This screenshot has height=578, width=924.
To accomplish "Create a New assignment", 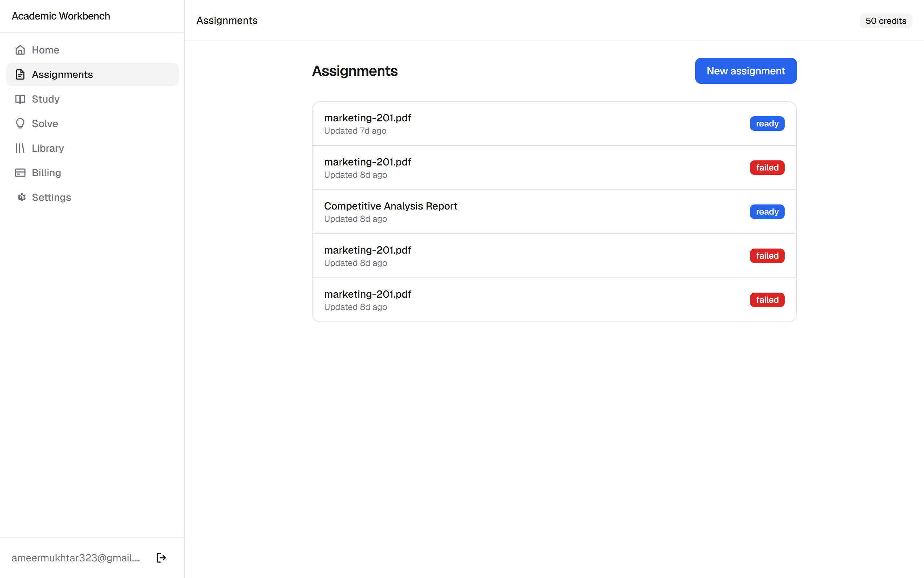I will coord(746,71).
